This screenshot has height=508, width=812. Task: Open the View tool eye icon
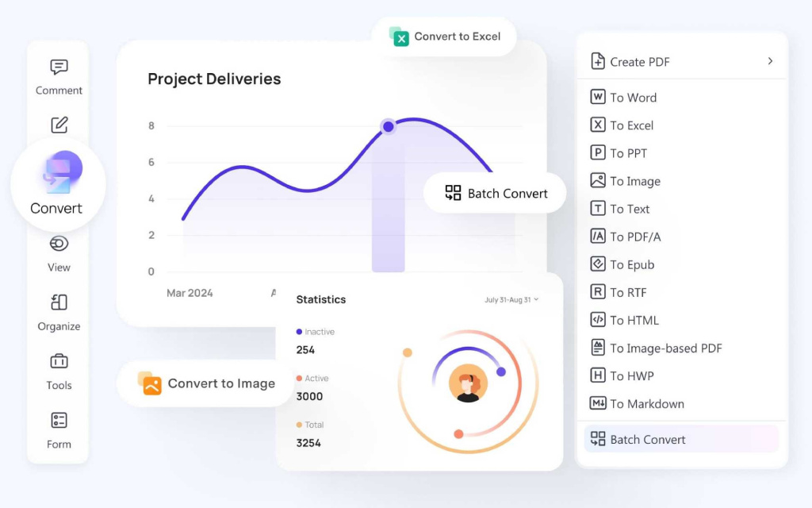[59, 244]
